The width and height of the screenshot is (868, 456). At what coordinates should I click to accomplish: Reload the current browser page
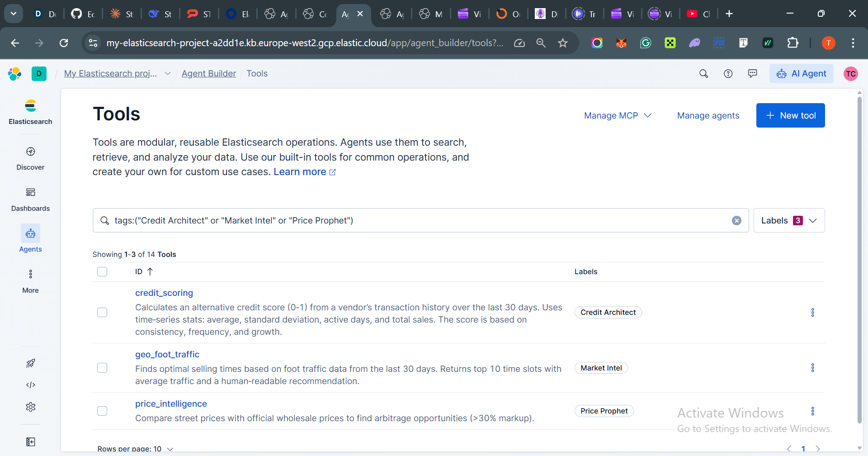[64, 43]
